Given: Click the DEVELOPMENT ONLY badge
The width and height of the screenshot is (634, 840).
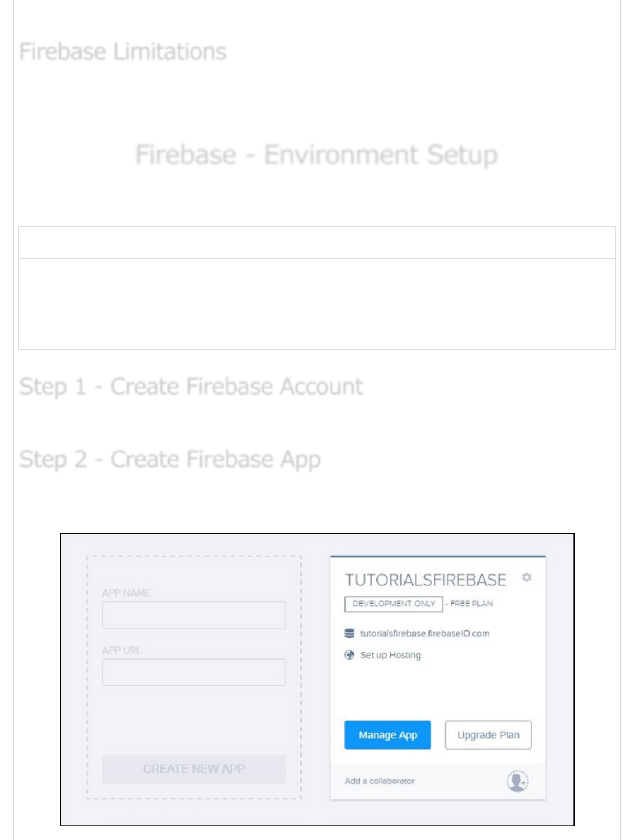Looking at the screenshot, I should (x=394, y=604).
